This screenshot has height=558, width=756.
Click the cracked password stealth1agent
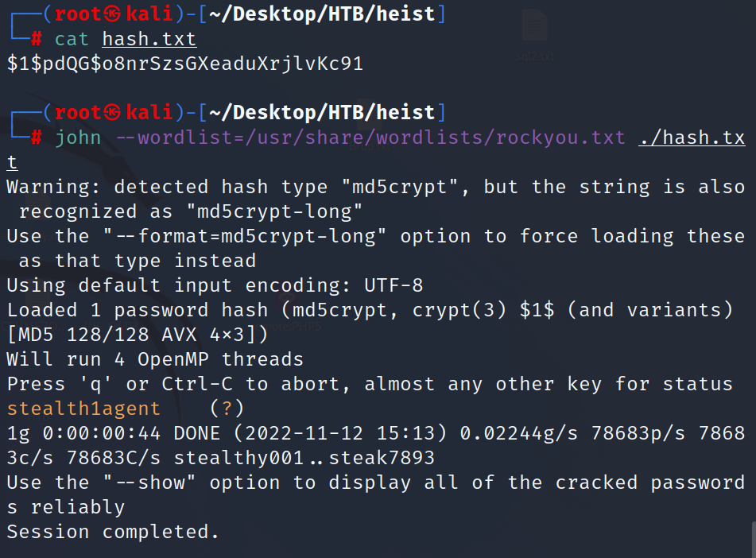[83, 409]
